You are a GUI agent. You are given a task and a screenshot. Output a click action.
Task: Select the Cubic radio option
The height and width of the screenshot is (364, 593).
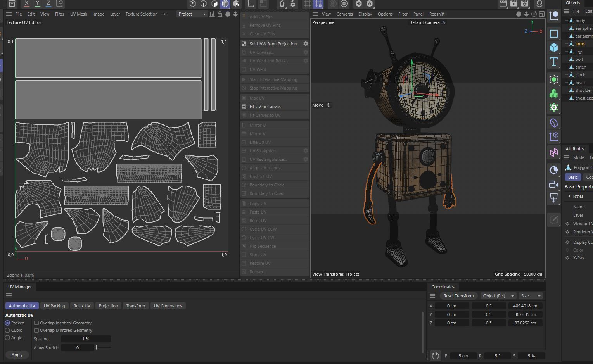coord(7,330)
